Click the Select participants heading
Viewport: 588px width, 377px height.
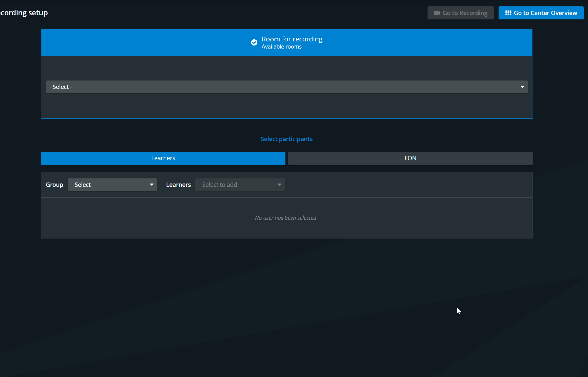(287, 139)
